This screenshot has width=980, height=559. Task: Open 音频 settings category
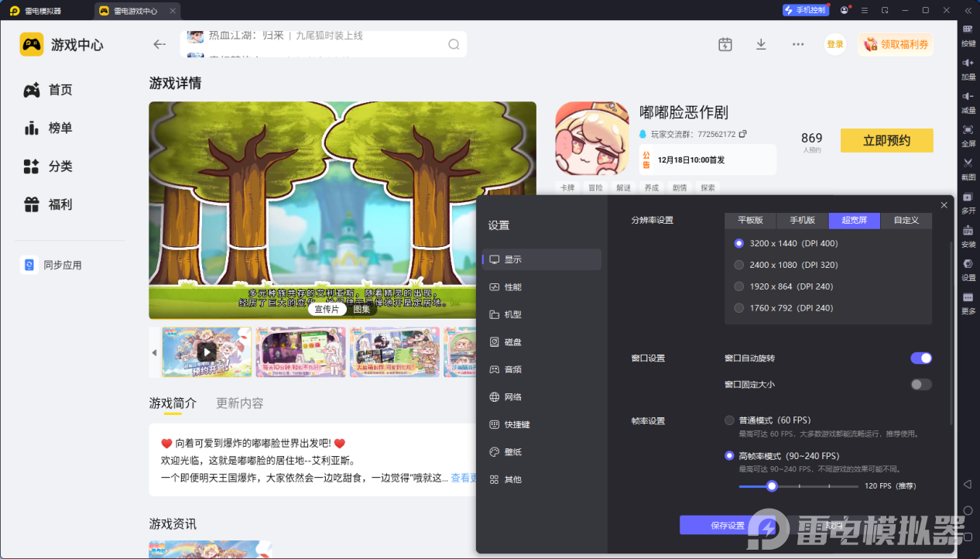[x=542, y=369]
